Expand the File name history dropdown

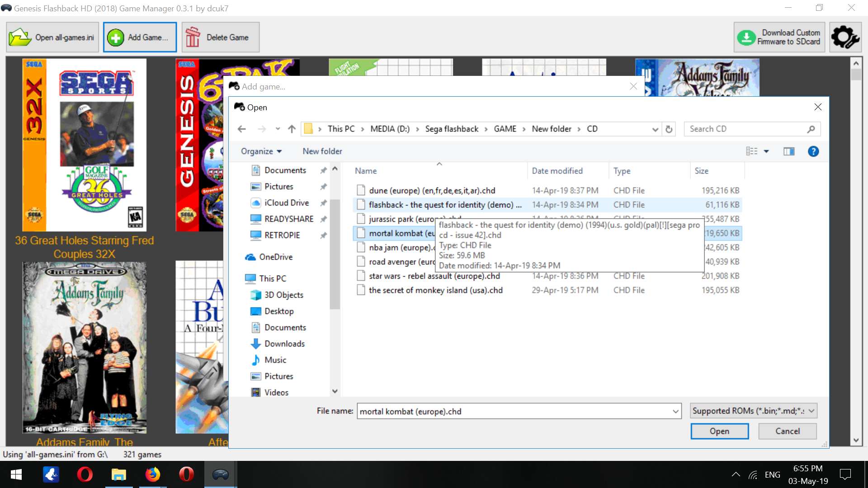point(676,411)
